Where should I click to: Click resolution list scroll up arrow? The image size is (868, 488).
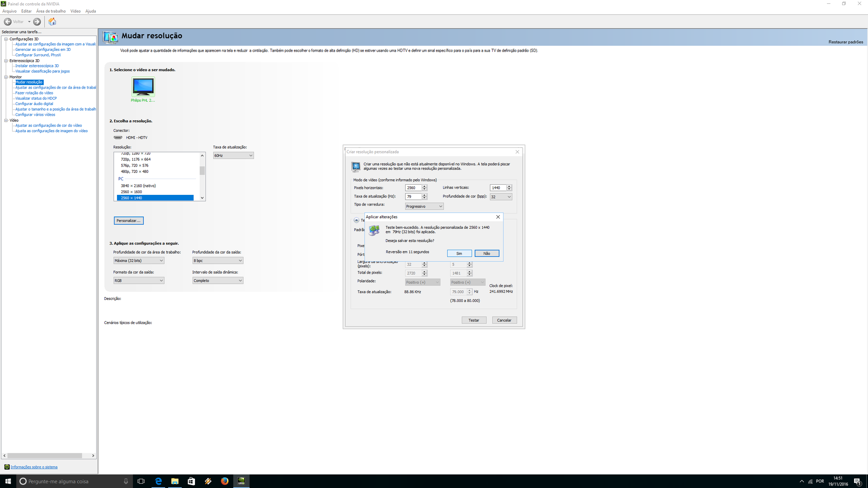[202, 155]
